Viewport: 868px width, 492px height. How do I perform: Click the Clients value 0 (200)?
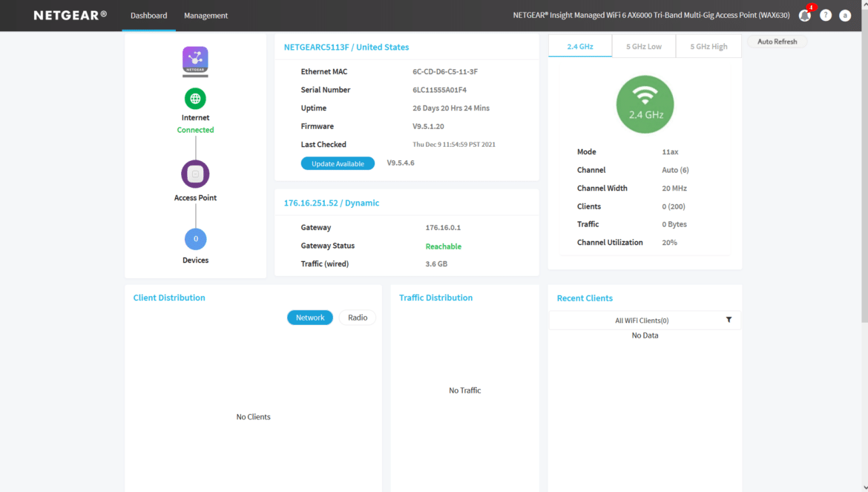click(674, 206)
